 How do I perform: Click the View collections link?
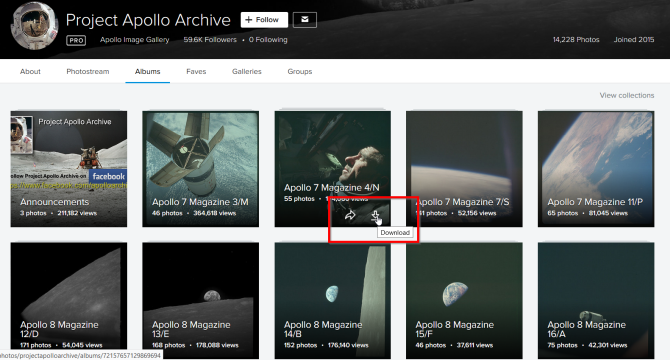626,95
